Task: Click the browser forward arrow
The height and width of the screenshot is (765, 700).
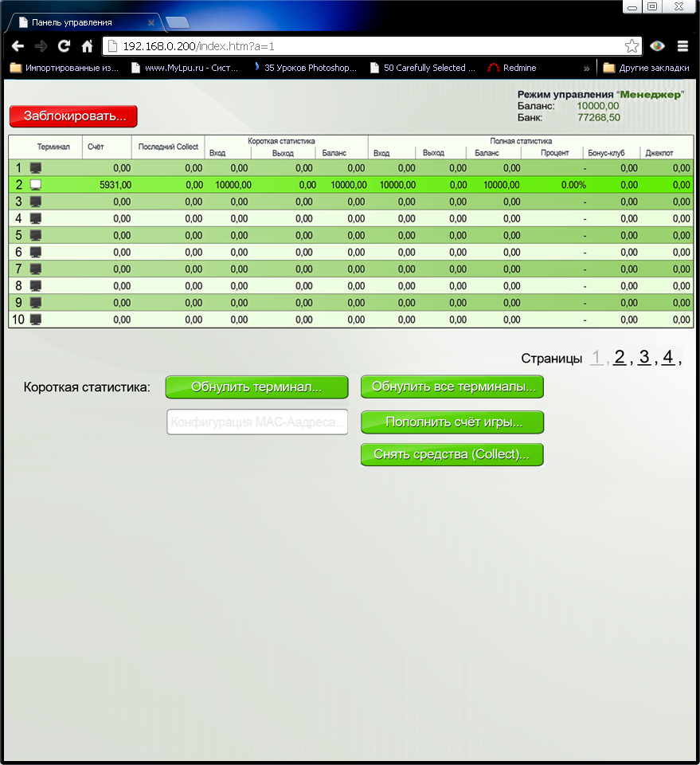Action: [41, 46]
